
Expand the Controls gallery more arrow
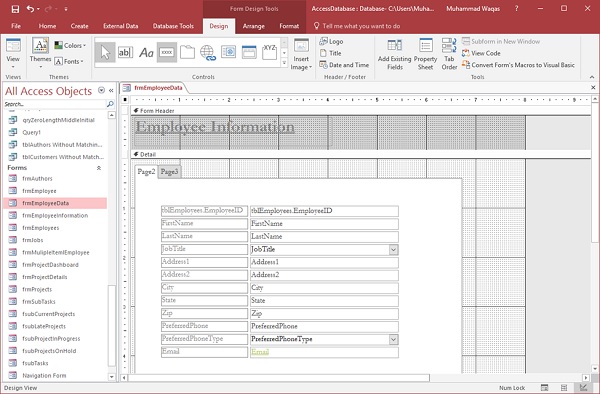tap(284, 63)
